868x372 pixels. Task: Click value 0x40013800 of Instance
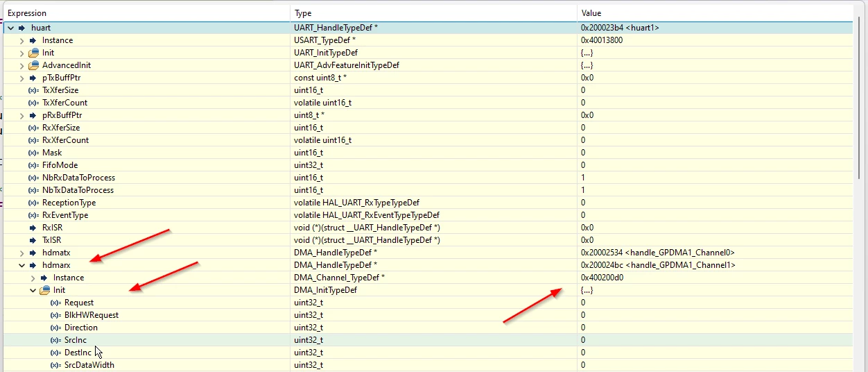point(601,40)
